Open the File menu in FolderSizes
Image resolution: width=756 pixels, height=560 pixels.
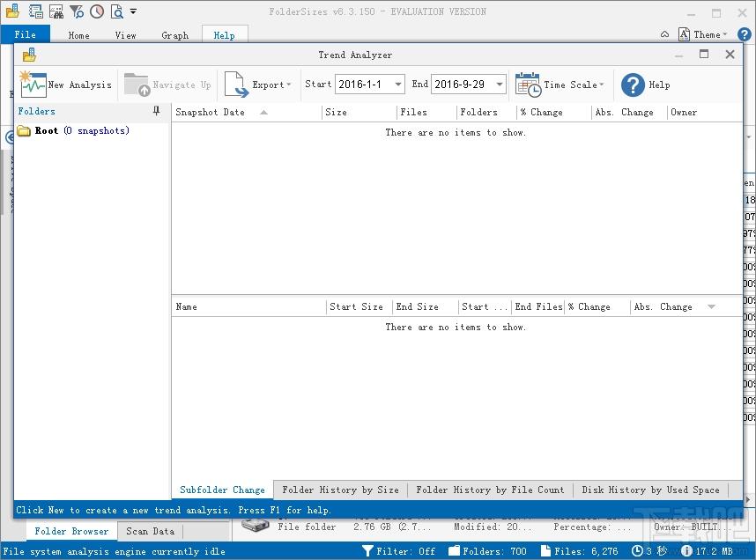tap(25, 34)
